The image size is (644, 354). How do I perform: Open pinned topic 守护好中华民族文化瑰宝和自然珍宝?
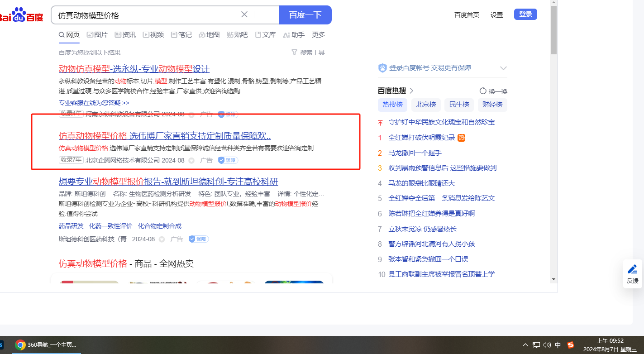pos(442,122)
